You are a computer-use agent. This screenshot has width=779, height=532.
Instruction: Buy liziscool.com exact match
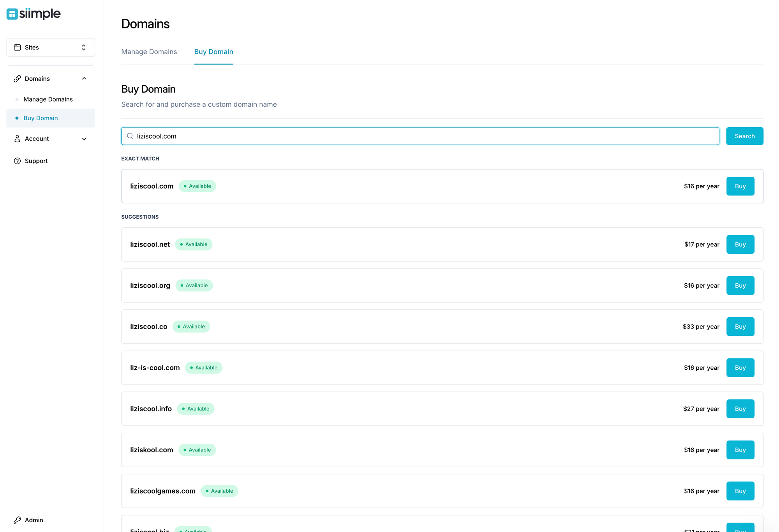740,186
